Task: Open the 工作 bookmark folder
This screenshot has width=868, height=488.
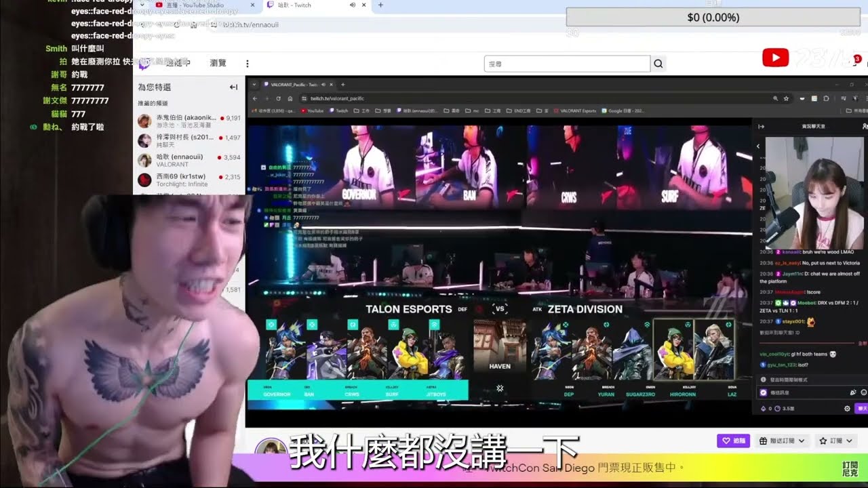Action: (361, 110)
